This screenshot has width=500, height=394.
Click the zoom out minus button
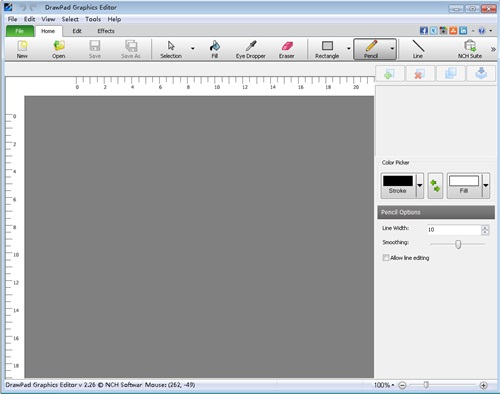click(x=402, y=385)
